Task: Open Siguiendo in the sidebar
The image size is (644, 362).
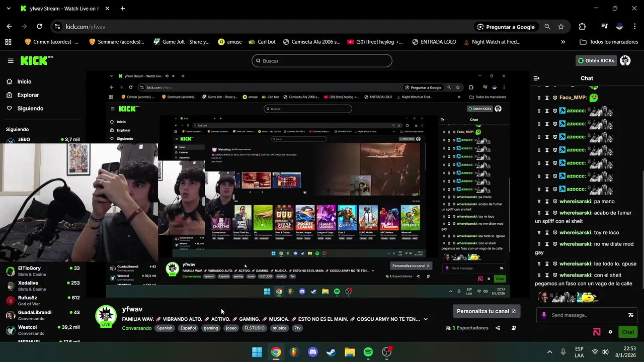Action: pyautogui.click(x=30, y=109)
